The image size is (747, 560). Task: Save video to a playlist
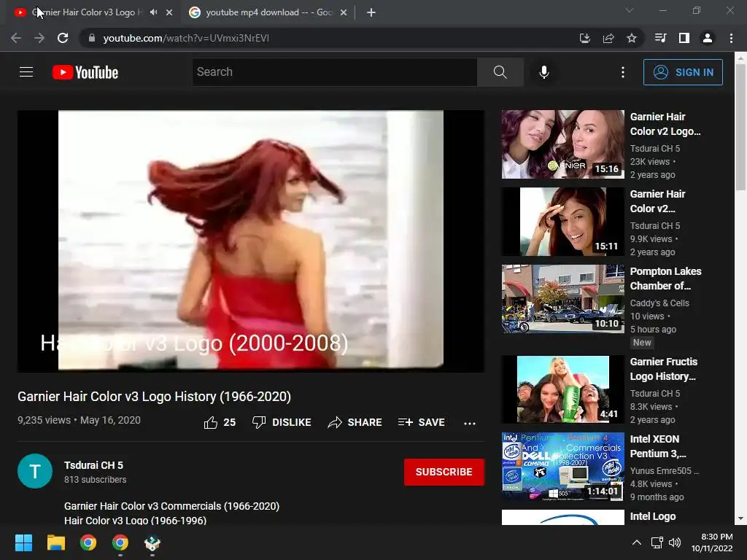tap(421, 422)
